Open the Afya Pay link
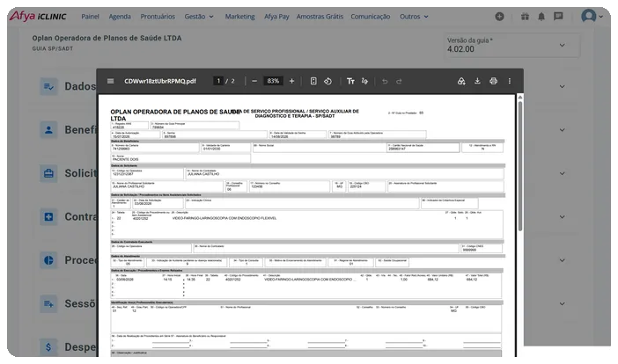 pos(276,17)
